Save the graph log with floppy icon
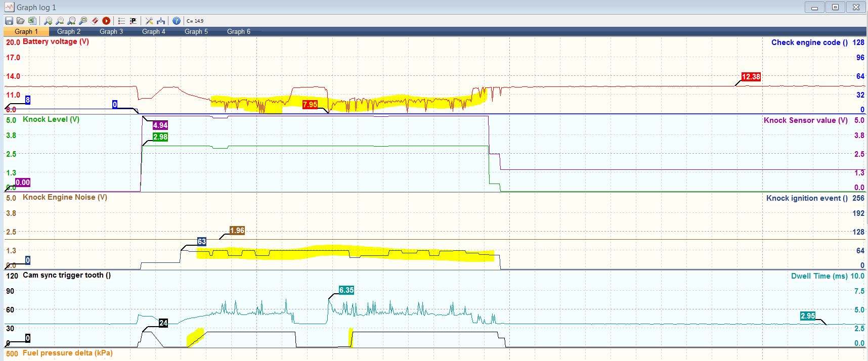This screenshot has width=868, height=361. [9, 21]
